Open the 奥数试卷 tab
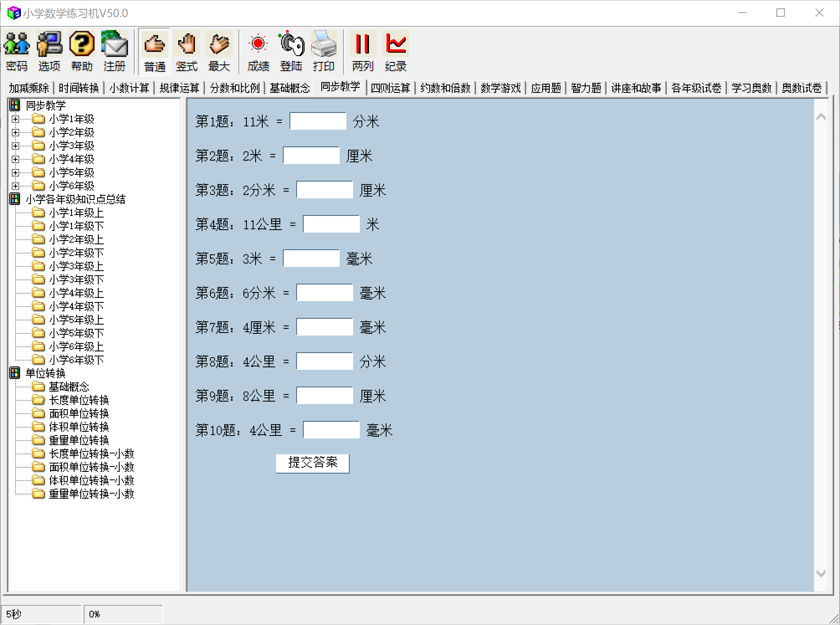The width and height of the screenshot is (840, 625). point(802,88)
